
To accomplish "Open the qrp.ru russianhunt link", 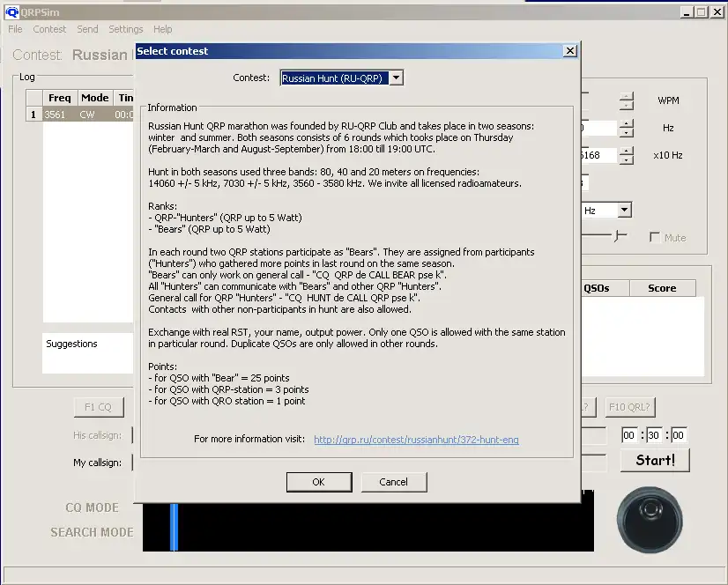I will 416,440.
